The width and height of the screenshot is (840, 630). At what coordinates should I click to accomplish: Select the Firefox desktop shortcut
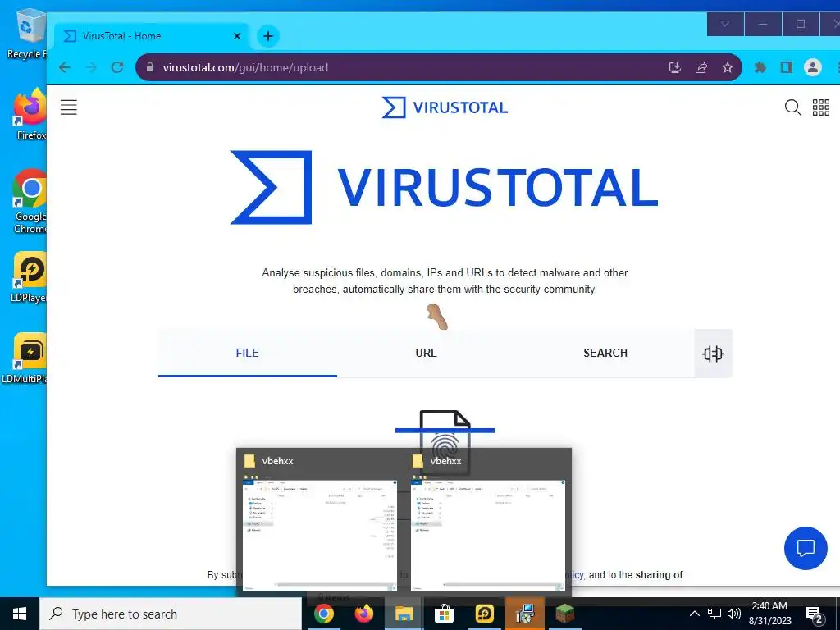click(30, 115)
